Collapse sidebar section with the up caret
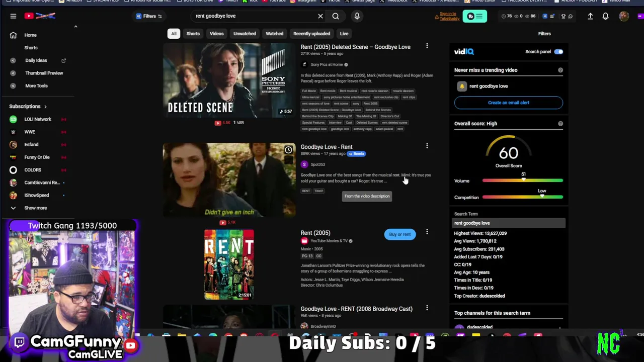Viewport: 644px width, 362px height. [75, 26]
